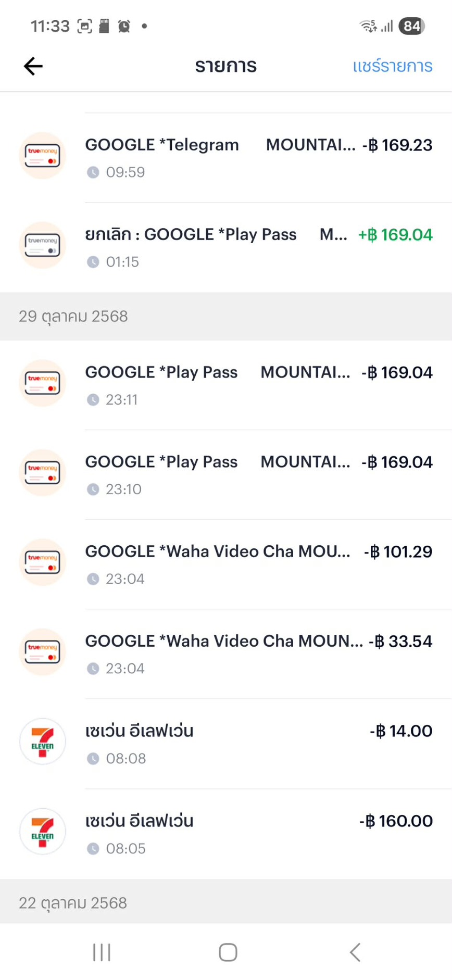Tap card icon beside the 33.54 Waha charge
This screenshot has height=980, width=452.
tap(42, 652)
